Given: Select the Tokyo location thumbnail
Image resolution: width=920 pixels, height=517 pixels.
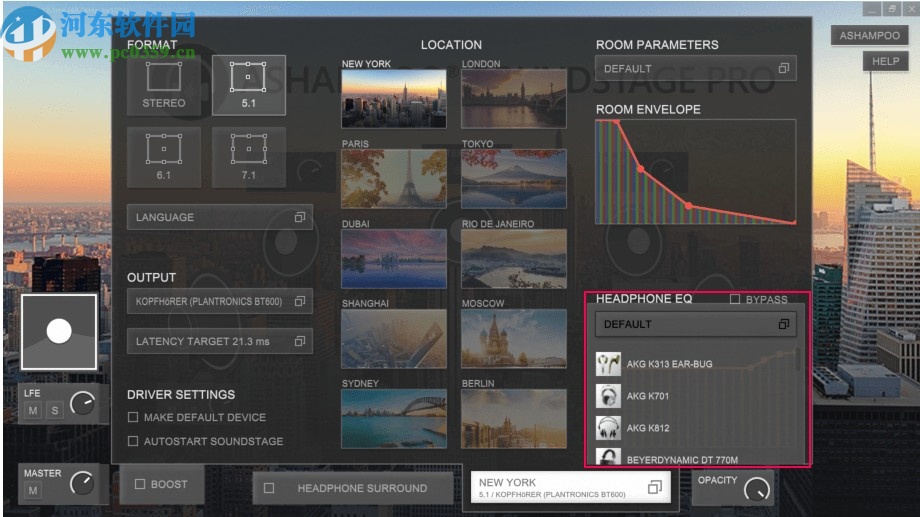Looking at the screenshot, I should [514, 179].
